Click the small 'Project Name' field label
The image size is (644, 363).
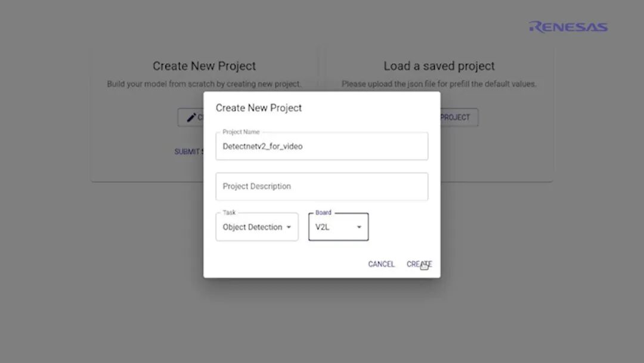(x=241, y=132)
